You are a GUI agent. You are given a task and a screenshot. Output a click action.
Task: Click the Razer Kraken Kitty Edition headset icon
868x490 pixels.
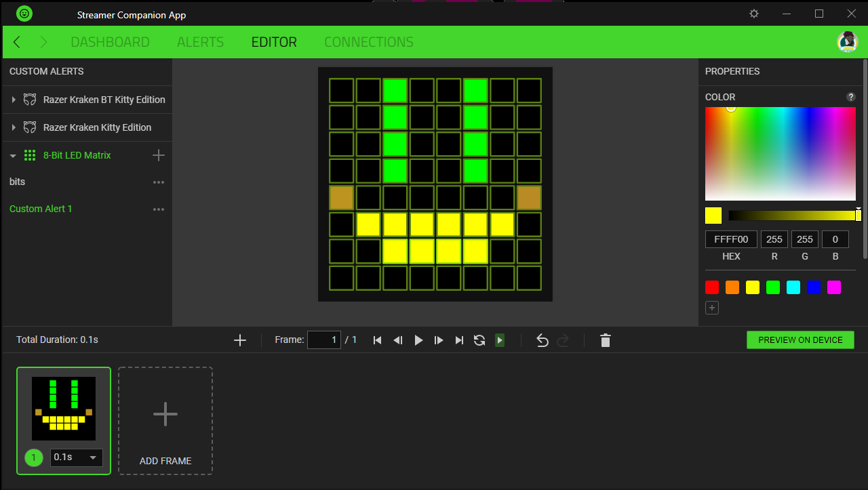(x=30, y=127)
